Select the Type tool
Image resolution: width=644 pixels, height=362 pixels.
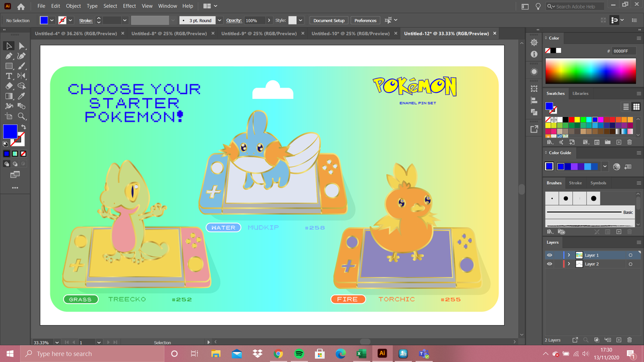9,76
